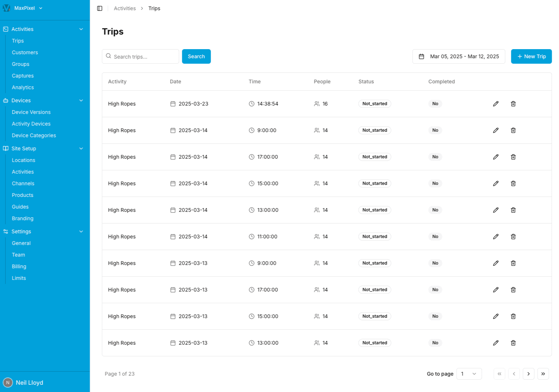Collapse the Activities sidebar section
The width and height of the screenshot is (559, 392).
click(x=81, y=29)
